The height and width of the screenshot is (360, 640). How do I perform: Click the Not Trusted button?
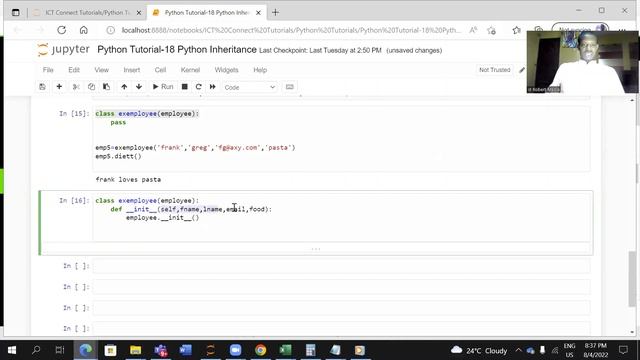pos(495,70)
